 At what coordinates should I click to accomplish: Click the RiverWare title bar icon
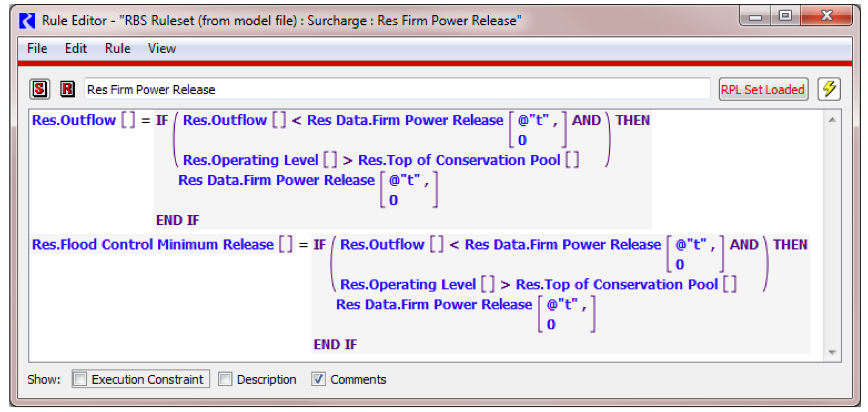tap(27, 20)
